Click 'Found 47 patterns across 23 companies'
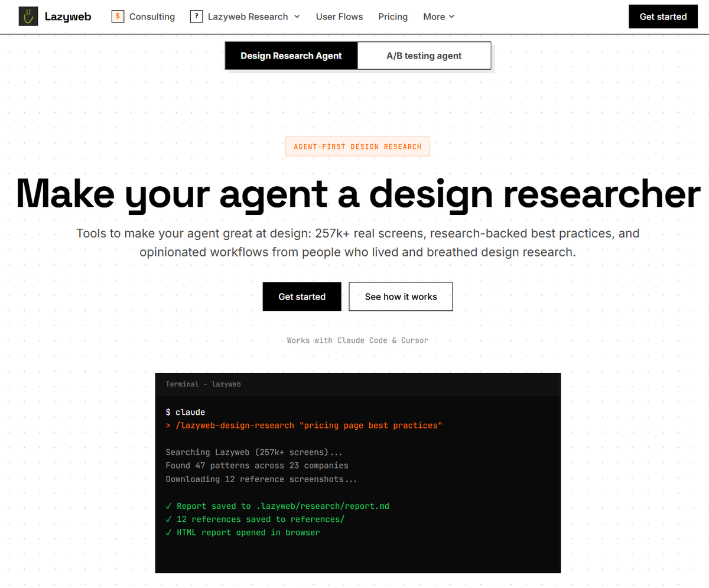Screen dimensions: 709x588 [257, 466]
